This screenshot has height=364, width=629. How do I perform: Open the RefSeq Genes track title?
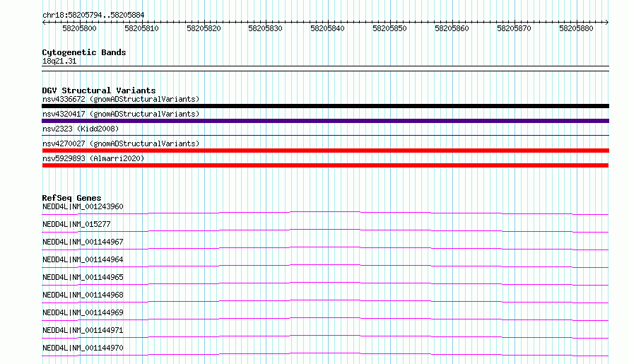71,198
